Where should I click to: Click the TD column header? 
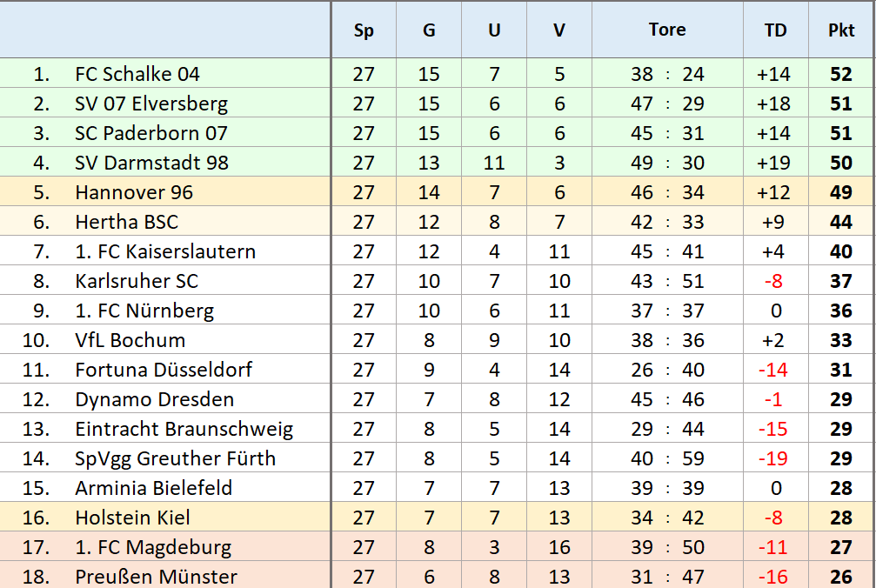tap(775, 30)
